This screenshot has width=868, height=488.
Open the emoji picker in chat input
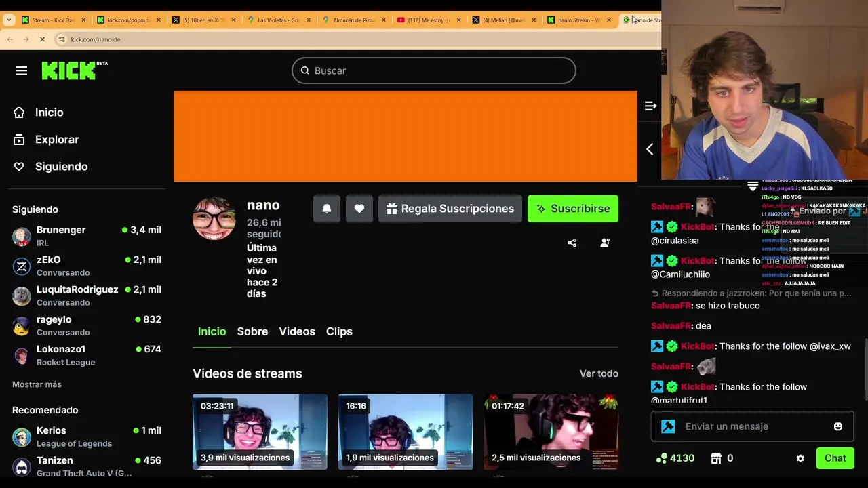(838, 426)
